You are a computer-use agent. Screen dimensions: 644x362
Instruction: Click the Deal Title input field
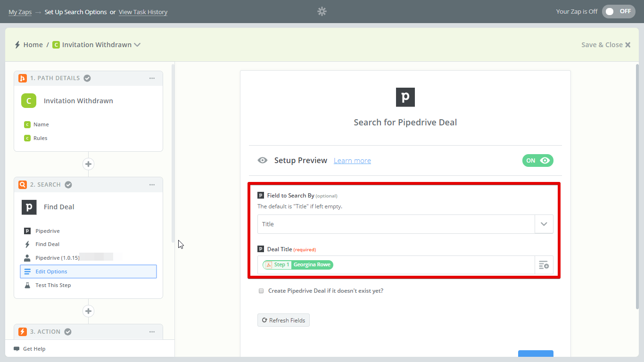point(396,265)
